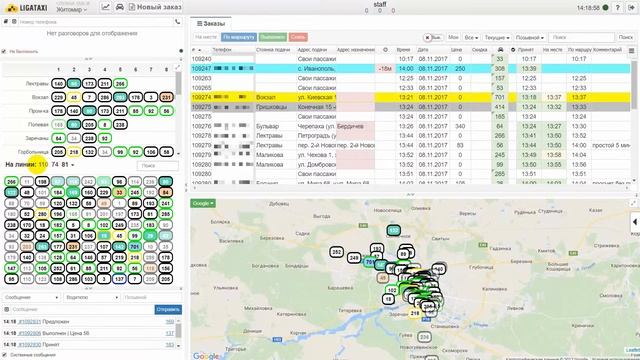Select driver badge 701 in online grid

pyautogui.click(x=135, y=247)
